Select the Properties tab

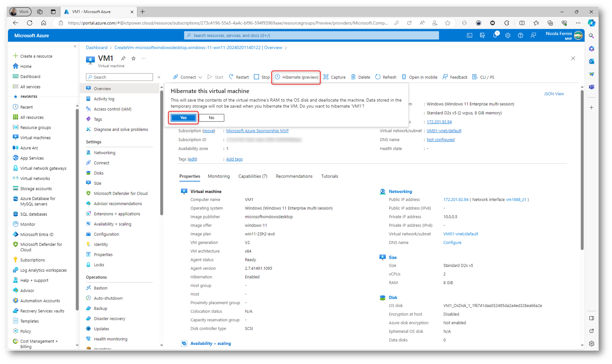tap(190, 176)
